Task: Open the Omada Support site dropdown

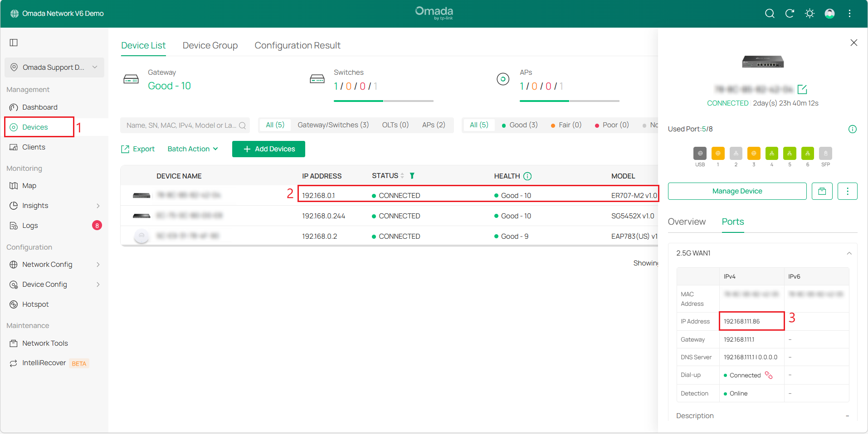Action: 54,68
